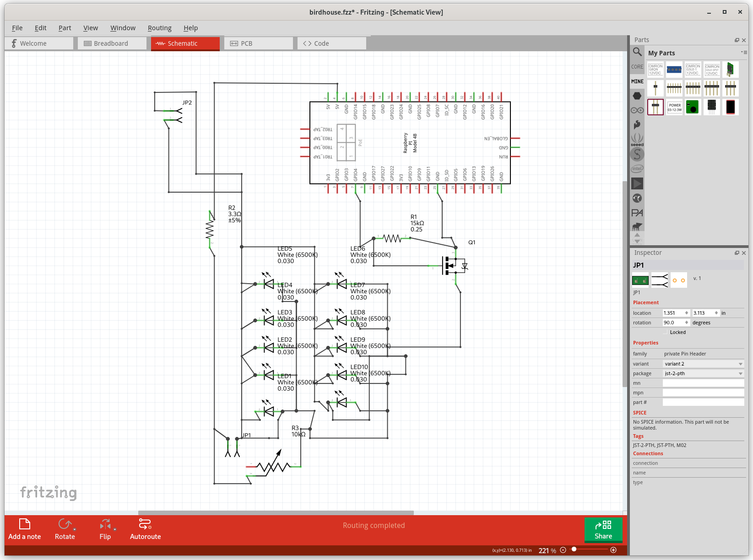Click the green Share button
753x560 pixels.
(603, 530)
